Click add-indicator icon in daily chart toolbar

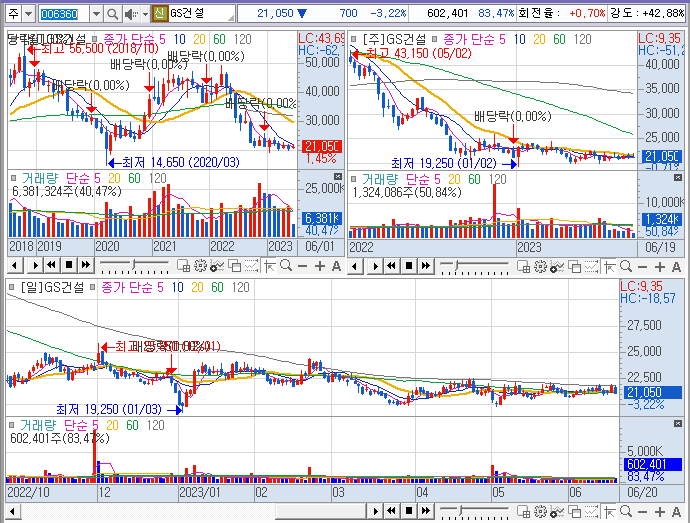(557, 511)
